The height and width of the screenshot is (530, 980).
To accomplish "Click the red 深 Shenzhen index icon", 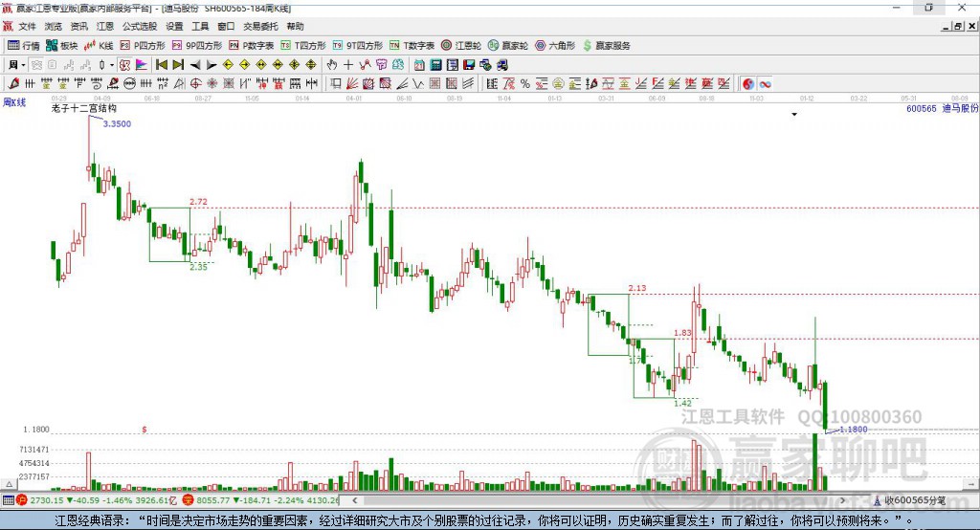I will (189, 500).
